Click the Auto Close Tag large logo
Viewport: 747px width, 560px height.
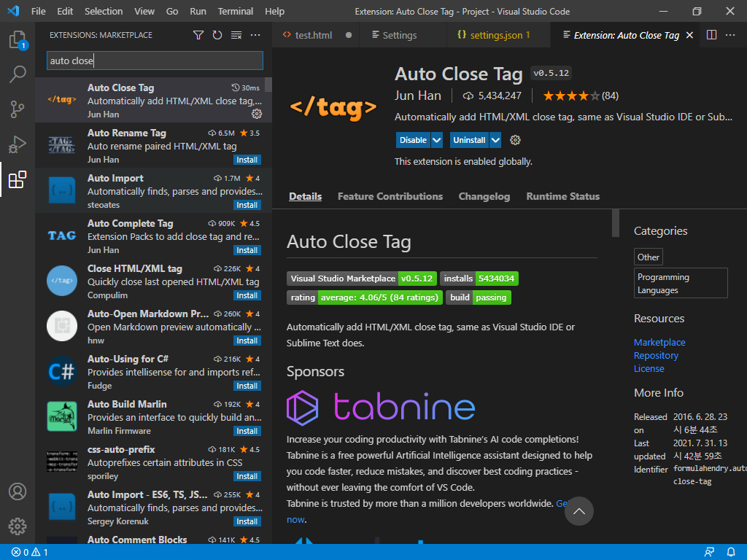[333, 108]
